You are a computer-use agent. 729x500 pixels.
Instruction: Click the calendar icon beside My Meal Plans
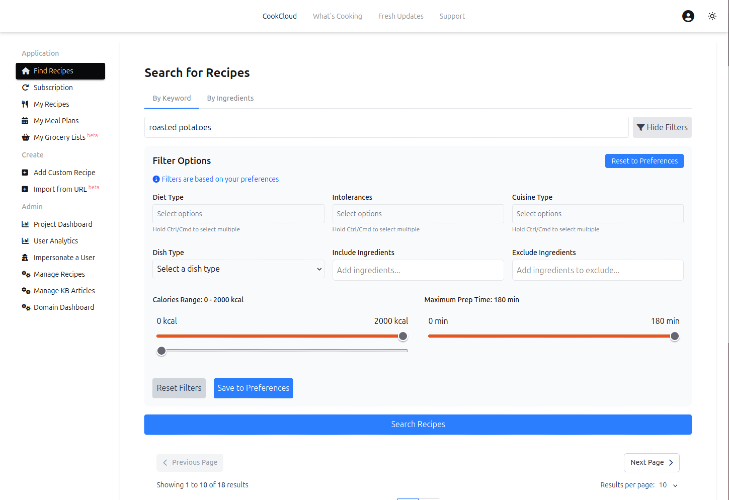click(25, 120)
